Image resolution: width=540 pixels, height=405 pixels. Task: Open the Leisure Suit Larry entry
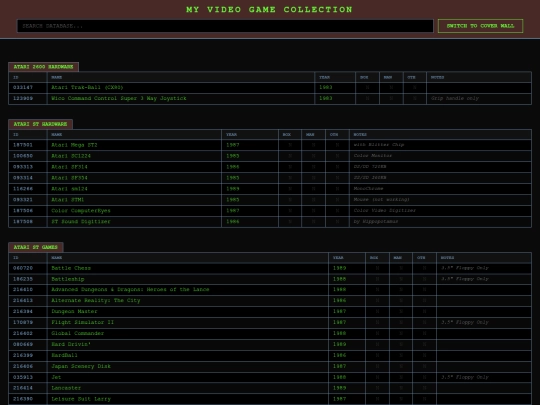[81, 399]
